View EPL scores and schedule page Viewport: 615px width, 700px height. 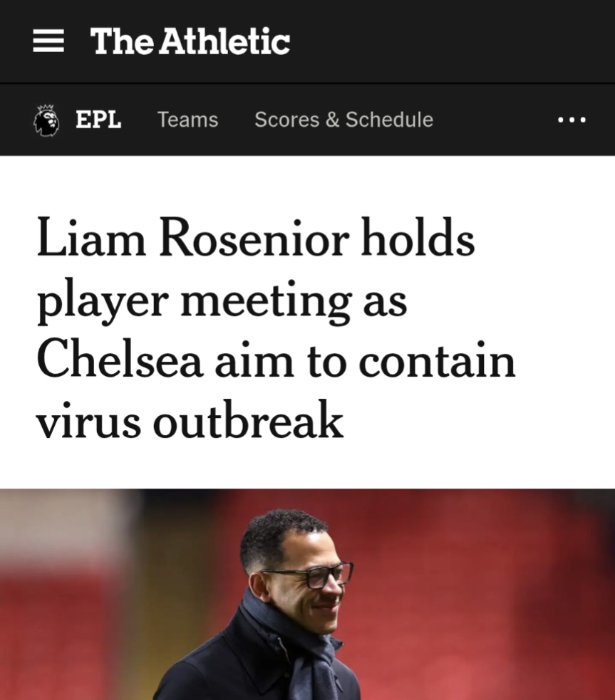(343, 120)
